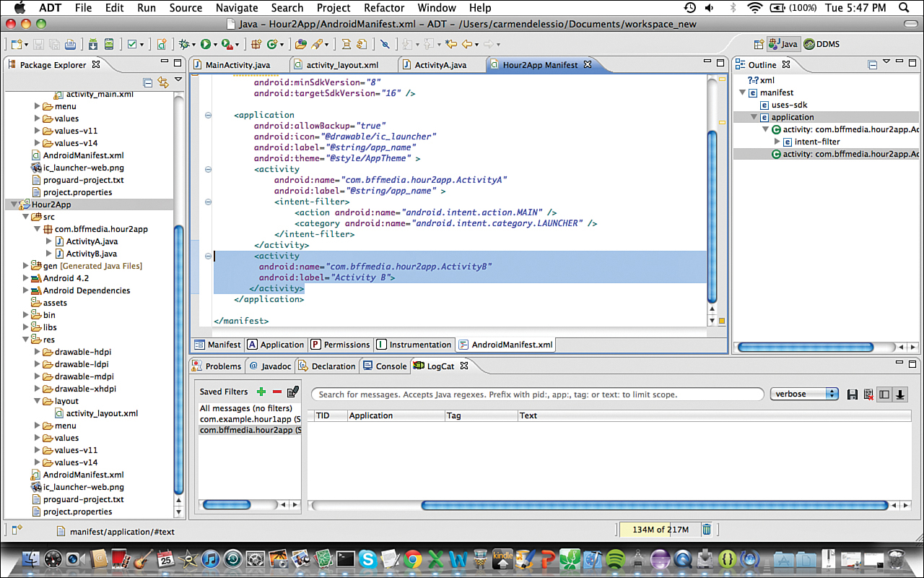
Task: Expand the intent-filter node in Outline
Action: tap(777, 142)
